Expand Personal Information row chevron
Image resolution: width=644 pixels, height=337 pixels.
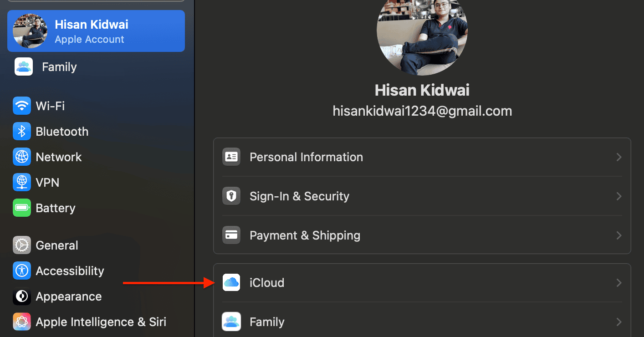click(619, 157)
